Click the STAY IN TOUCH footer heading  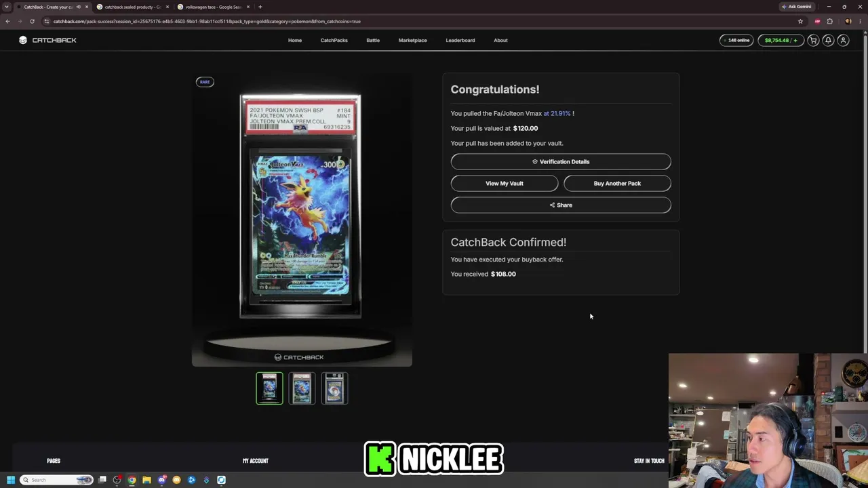[649, 461]
